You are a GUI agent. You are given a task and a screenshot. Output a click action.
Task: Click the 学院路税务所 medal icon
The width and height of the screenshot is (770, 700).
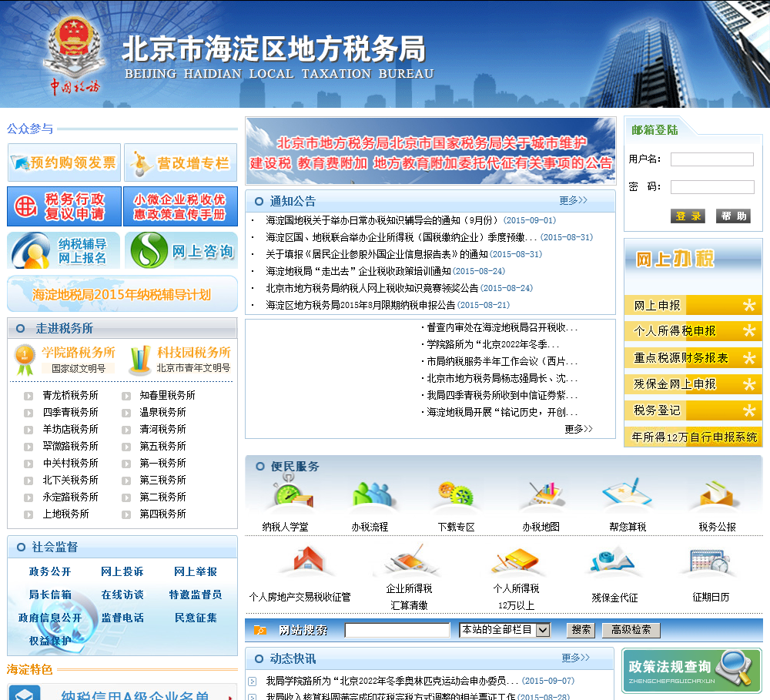[x=24, y=359]
